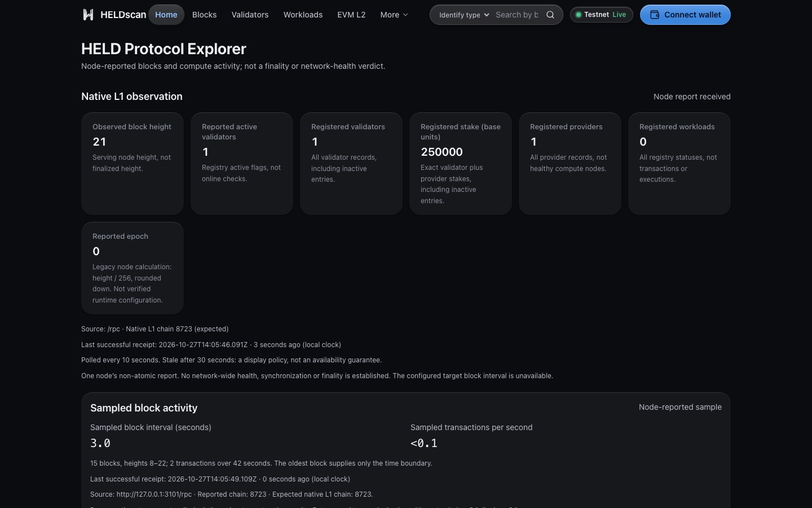Click the Source: /rpc chain 8723 line
812x508 pixels.
coord(155,329)
